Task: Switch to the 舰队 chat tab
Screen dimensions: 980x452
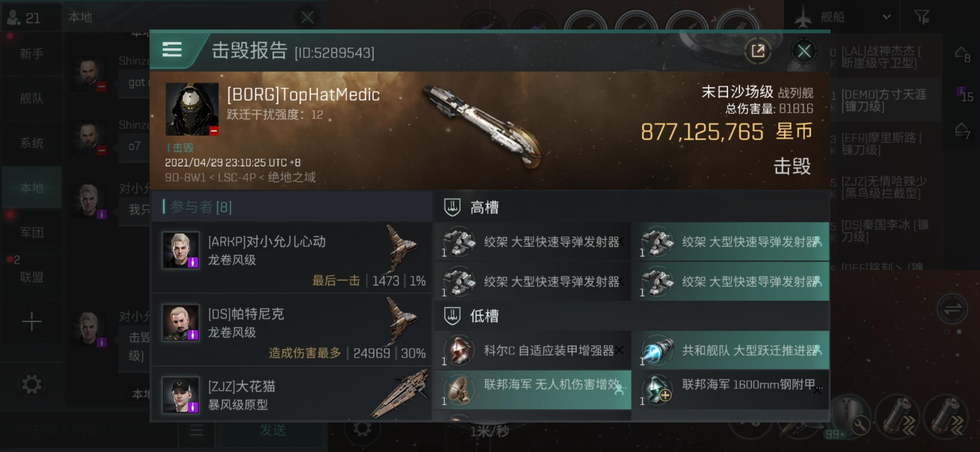Action: coord(31,98)
